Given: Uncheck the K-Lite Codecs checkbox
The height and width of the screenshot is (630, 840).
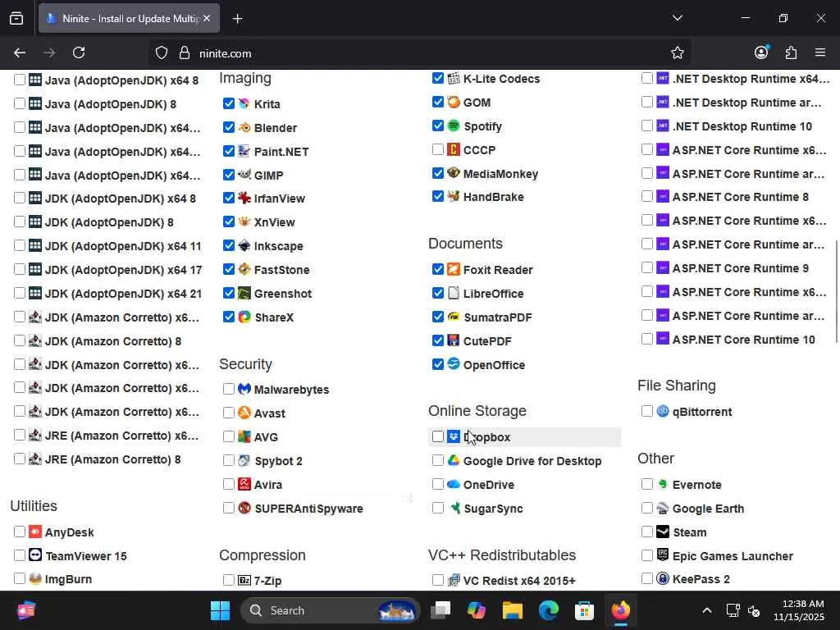Looking at the screenshot, I should tap(438, 78).
